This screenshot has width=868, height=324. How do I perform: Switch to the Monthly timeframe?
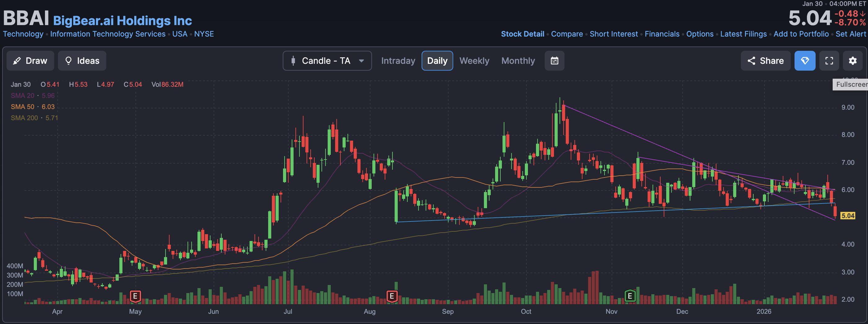(x=518, y=61)
